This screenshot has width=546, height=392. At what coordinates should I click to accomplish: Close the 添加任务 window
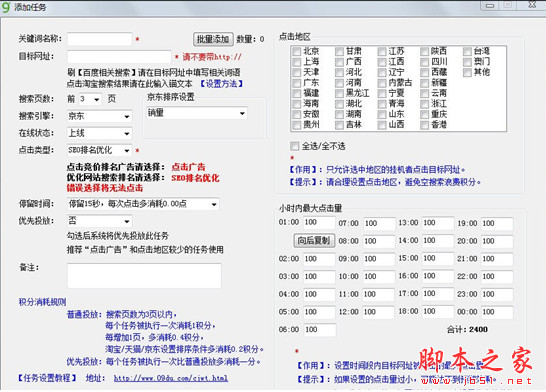coord(531,5)
